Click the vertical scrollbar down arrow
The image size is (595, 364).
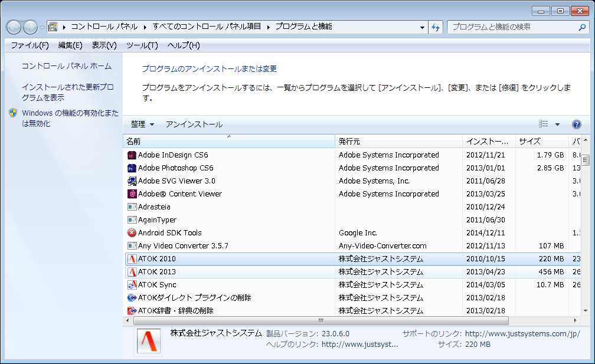pyautogui.click(x=585, y=311)
